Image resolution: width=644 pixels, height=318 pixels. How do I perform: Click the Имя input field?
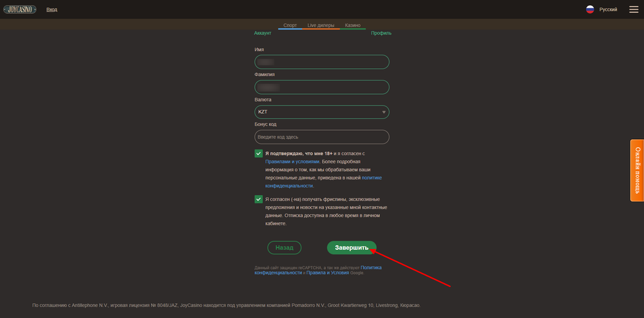click(322, 62)
